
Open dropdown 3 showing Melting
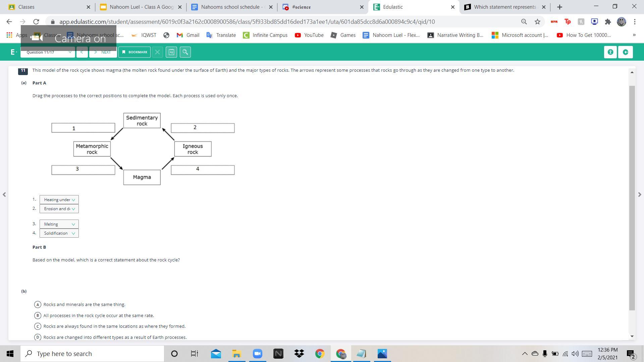point(59,224)
